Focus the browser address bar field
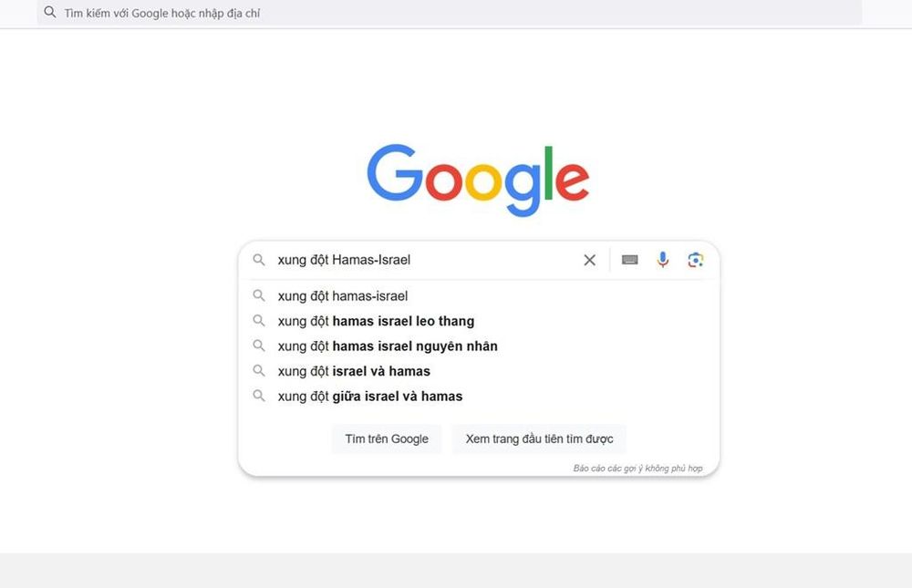The height and width of the screenshot is (588, 912). [449, 13]
